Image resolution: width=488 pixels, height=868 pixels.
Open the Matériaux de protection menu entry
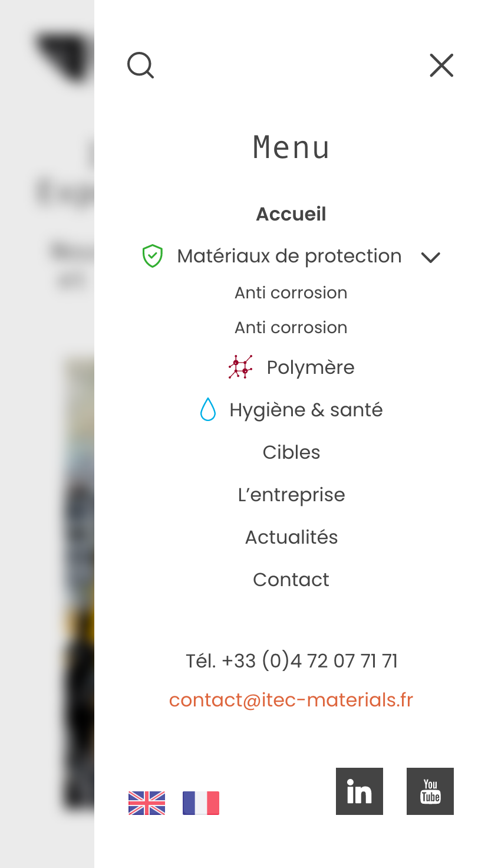289,256
